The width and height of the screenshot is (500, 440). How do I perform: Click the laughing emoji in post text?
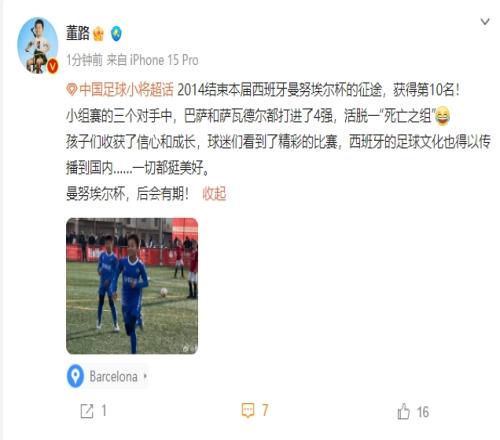pos(442,116)
